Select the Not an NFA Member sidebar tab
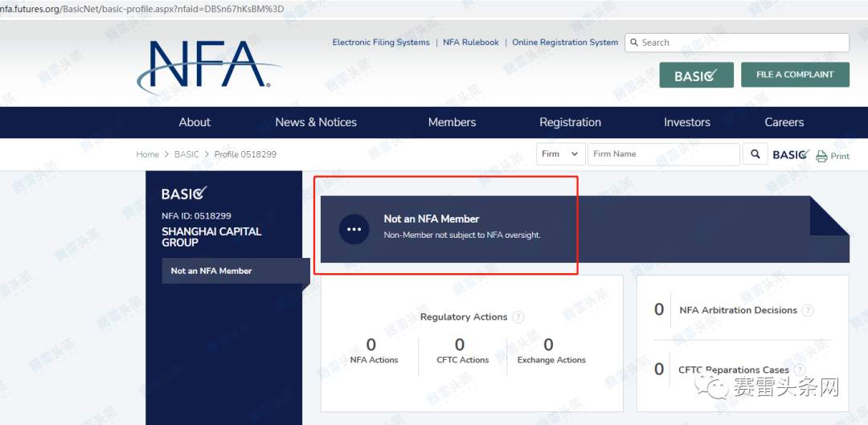Screen dimensions: 868x425 pyautogui.click(x=235, y=271)
